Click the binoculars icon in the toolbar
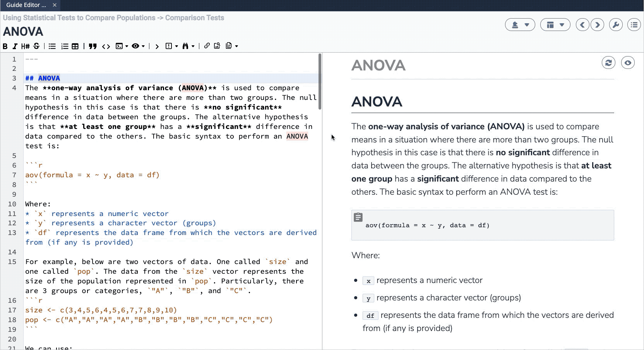The width and height of the screenshot is (644, 350). click(185, 46)
